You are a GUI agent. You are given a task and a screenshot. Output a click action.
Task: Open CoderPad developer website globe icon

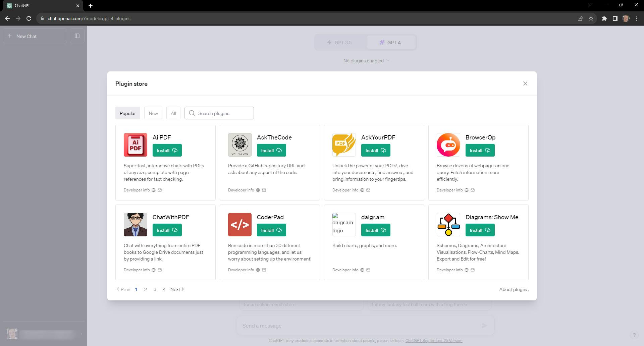click(258, 270)
